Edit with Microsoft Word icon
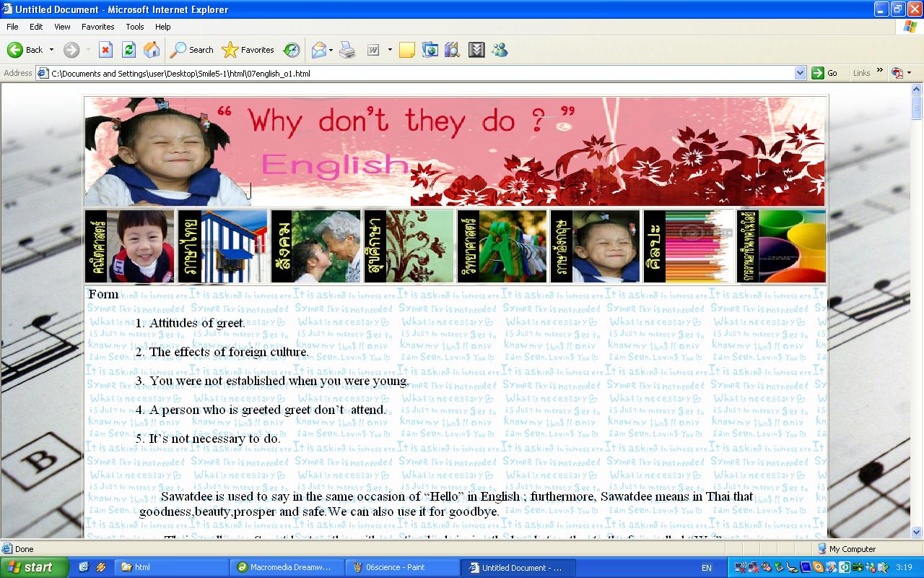Screen dimensions: 924x578 pos(374,50)
